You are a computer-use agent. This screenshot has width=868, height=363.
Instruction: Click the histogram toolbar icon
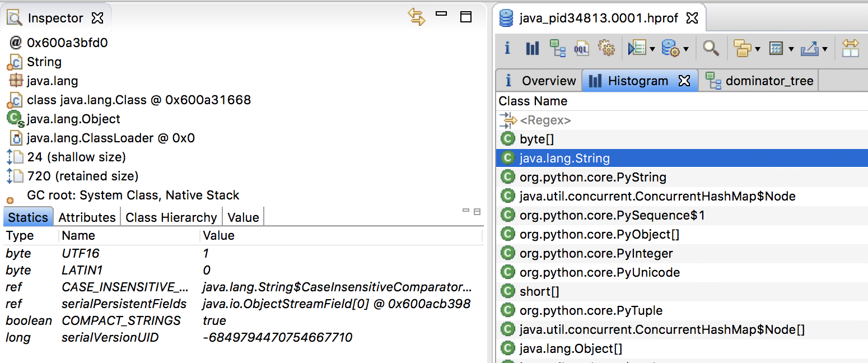[532, 48]
